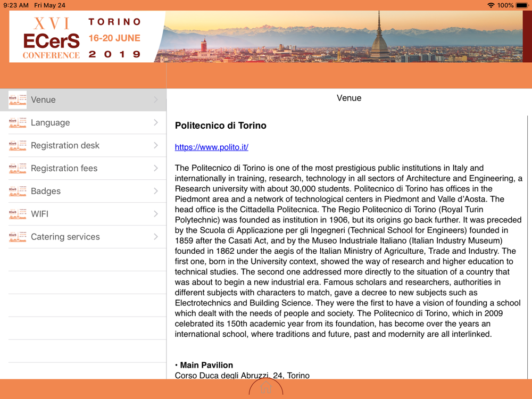Expand the Catering services row chevron
The height and width of the screenshot is (399, 532).
(156, 237)
